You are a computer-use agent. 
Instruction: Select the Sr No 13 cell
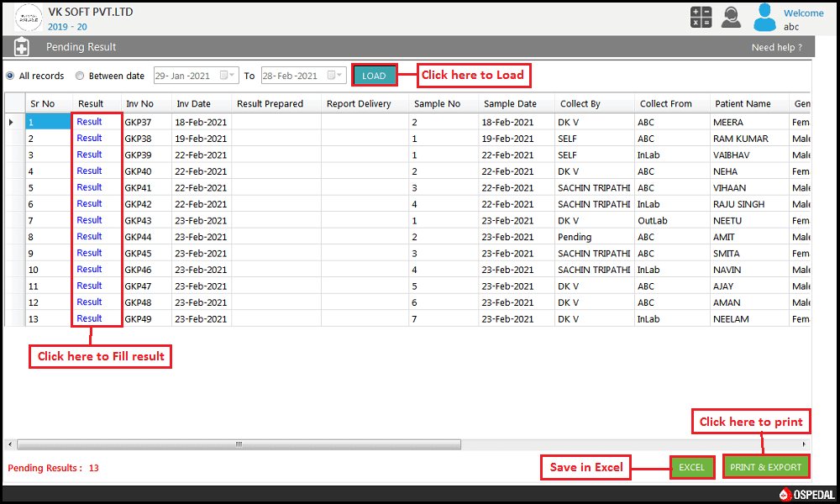48,318
